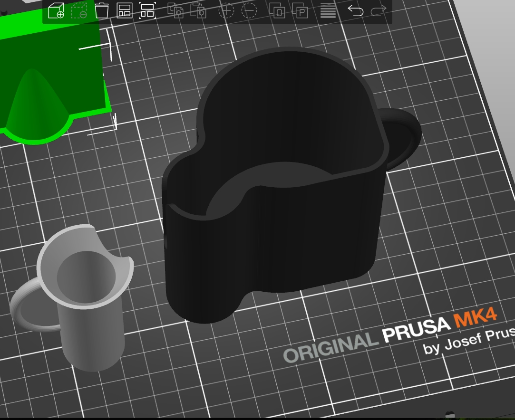Viewport: 515px width, 420px height.
Task: Click the Redo arrow icon
Action: pos(379,10)
